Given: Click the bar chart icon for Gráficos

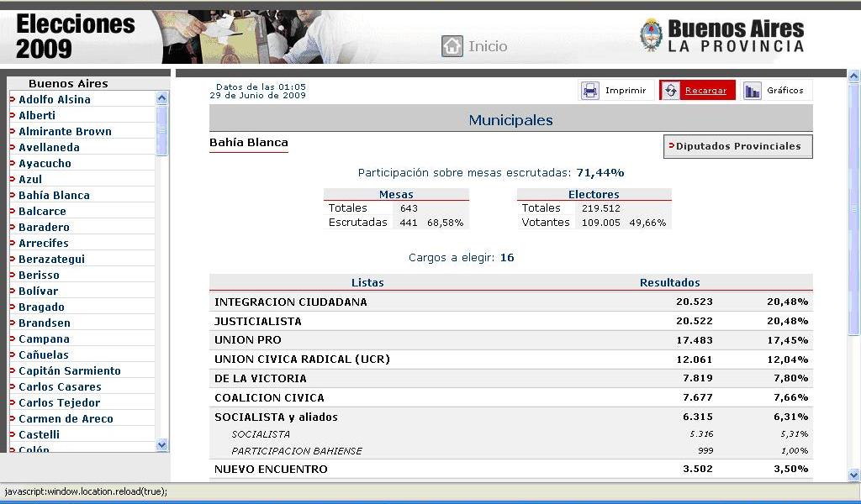Looking at the screenshot, I should [x=753, y=91].
